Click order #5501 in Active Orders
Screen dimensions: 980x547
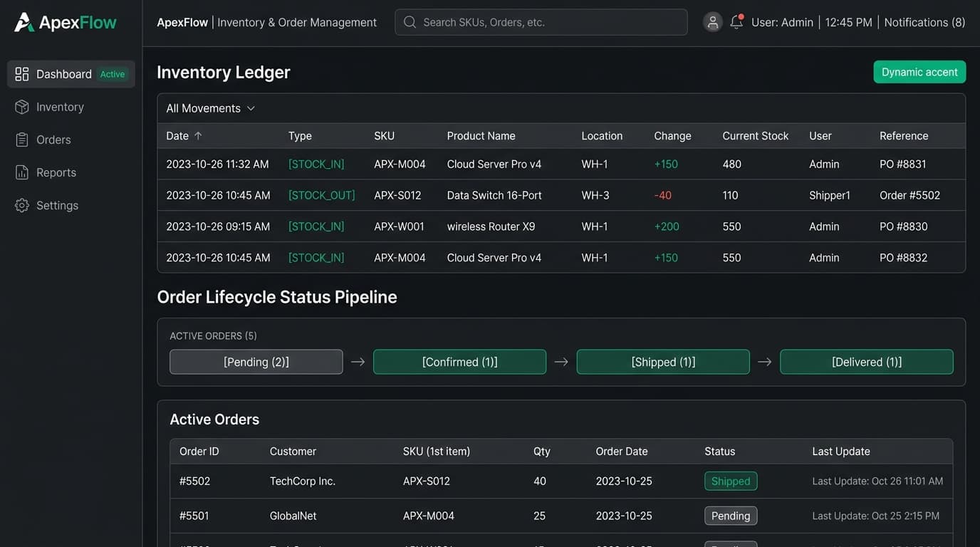[194, 516]
